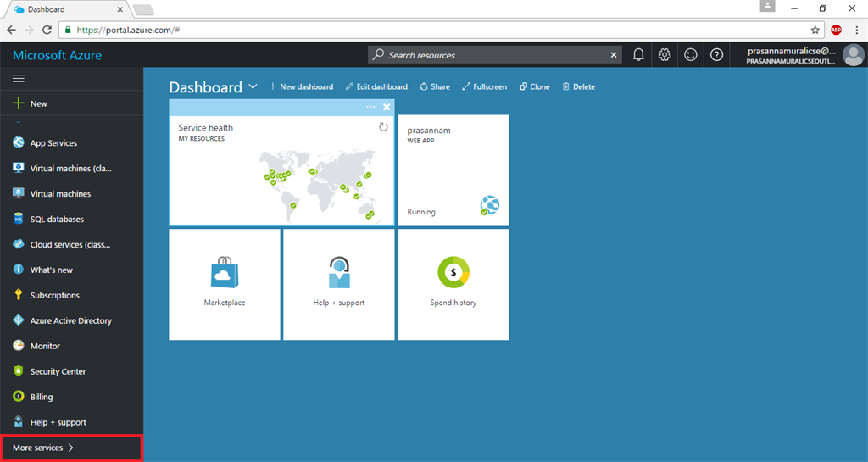
Task: Click the green plus New icon
Action: click(x=19, y=103)
